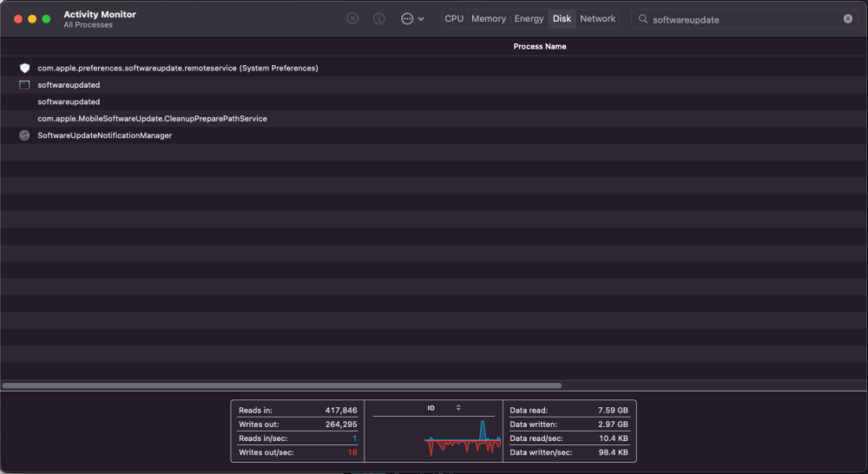Click the shield icon beside remoteservice process

point(24,68)
